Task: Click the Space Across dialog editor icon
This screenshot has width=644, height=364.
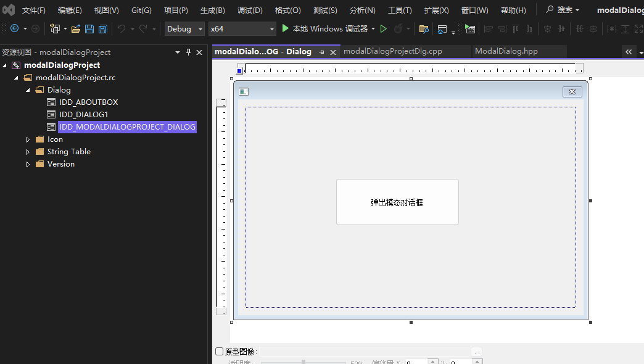Action: point(580,28)
